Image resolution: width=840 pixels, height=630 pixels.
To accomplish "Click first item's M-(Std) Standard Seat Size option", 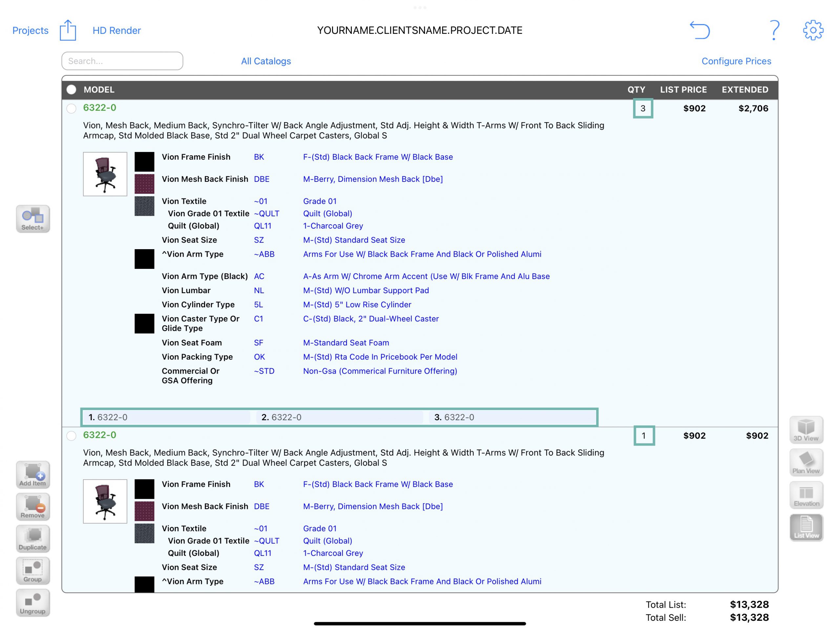I will pyautogui.click(x=354, y=240).
